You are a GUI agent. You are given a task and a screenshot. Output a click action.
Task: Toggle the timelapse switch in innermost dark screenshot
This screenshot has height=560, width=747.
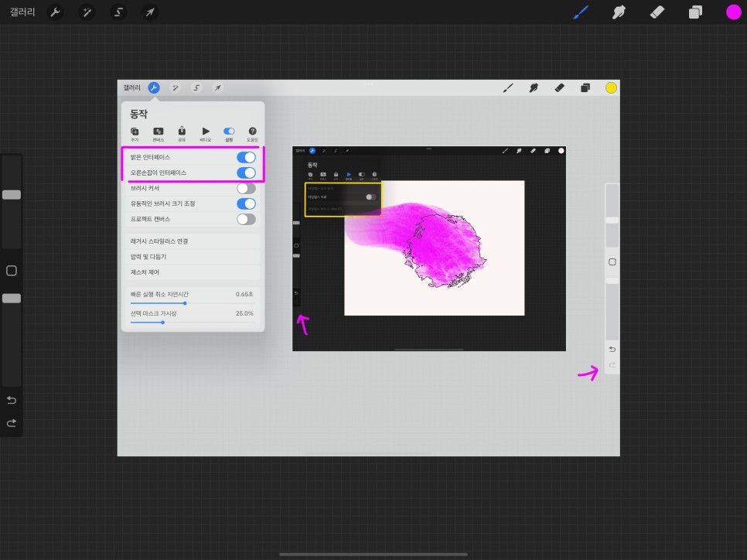[x=370, y=196]
